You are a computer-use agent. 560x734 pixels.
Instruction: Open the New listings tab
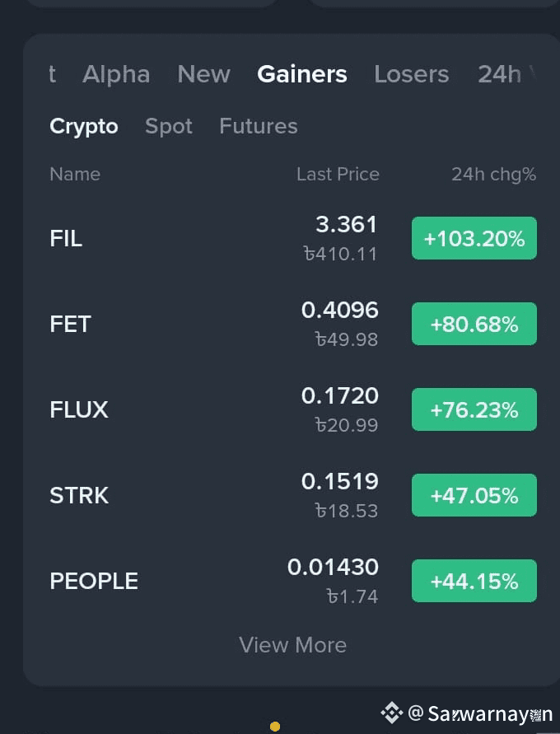[204, 74]
